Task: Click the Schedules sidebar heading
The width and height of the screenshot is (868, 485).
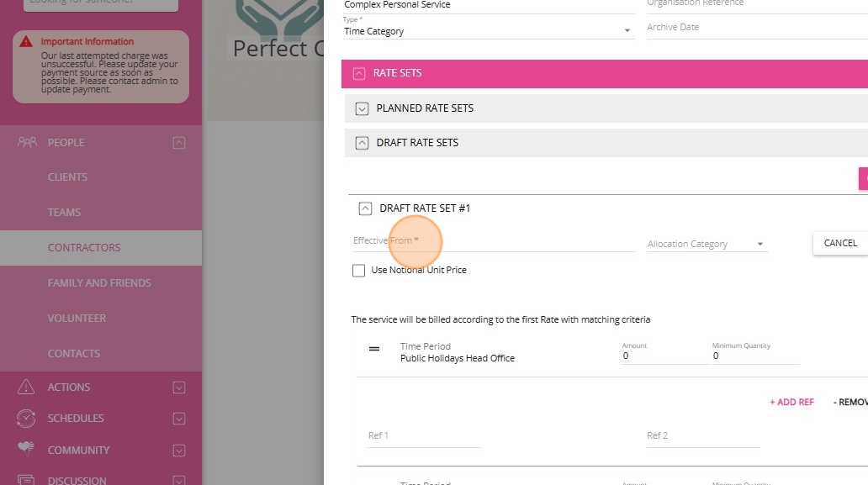Action: pyautogui.click(x=76, y=419)
